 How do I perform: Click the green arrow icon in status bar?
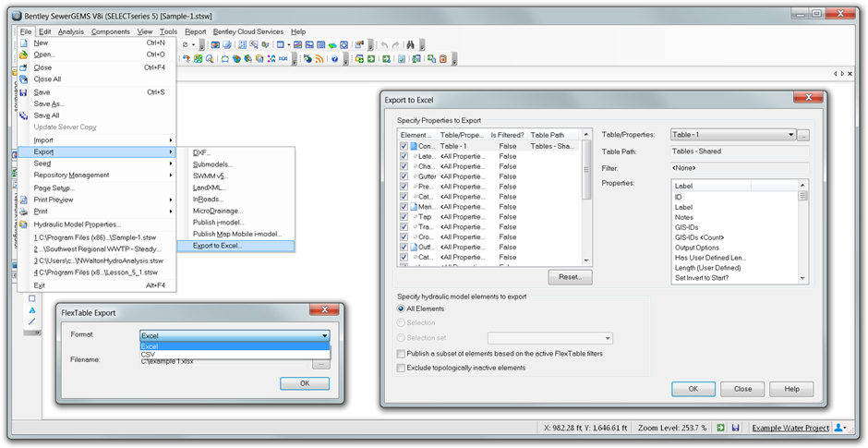[x=721, y=428]
